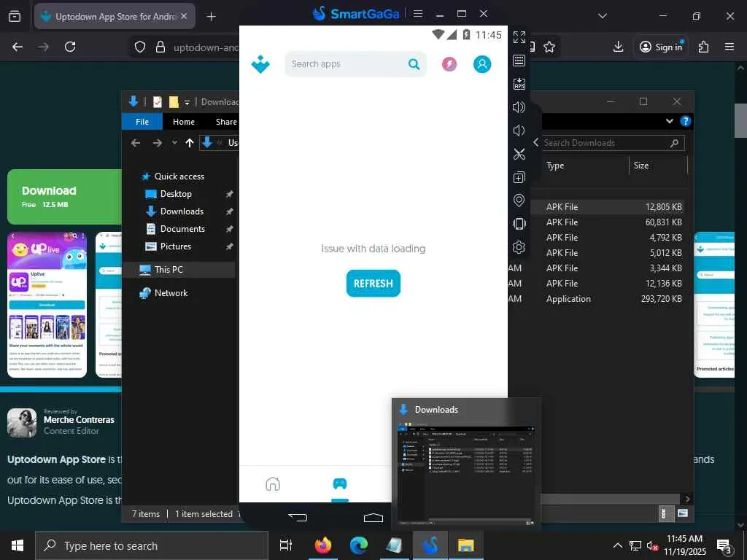This screenshot has height=560, width=747.
Task: Select Quick access in Explorer navigation pane
Action: point(179,176)
